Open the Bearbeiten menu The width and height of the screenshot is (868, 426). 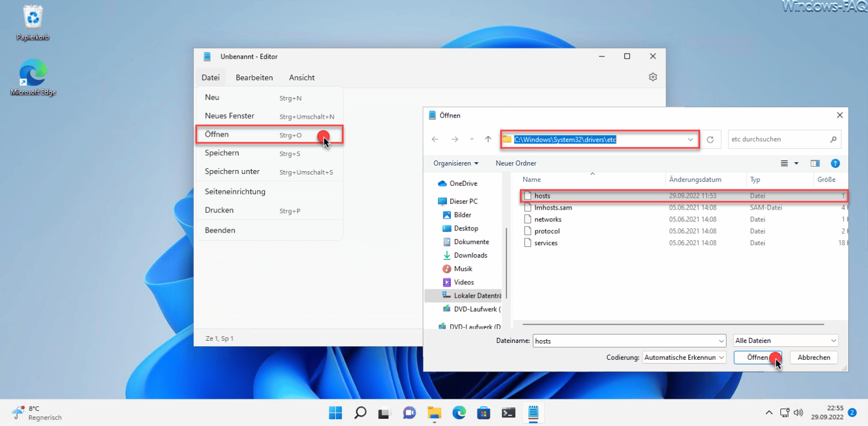(254, 77)
